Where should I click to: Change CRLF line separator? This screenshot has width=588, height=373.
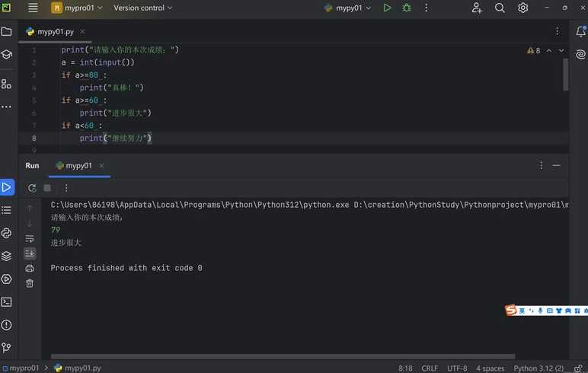click(430, 368)
